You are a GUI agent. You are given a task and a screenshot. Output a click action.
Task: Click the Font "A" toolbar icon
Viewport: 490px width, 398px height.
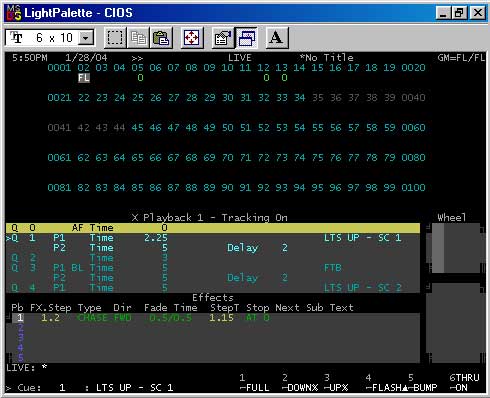[277, 38]
